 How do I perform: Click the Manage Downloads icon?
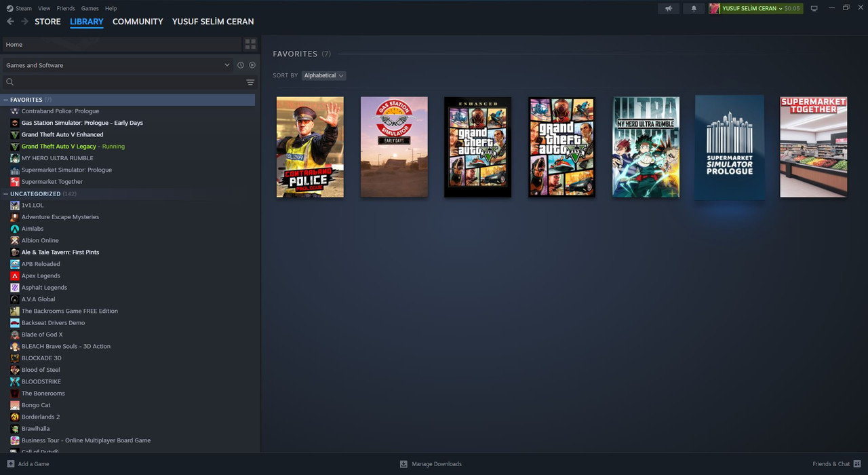tap(403, 464)
